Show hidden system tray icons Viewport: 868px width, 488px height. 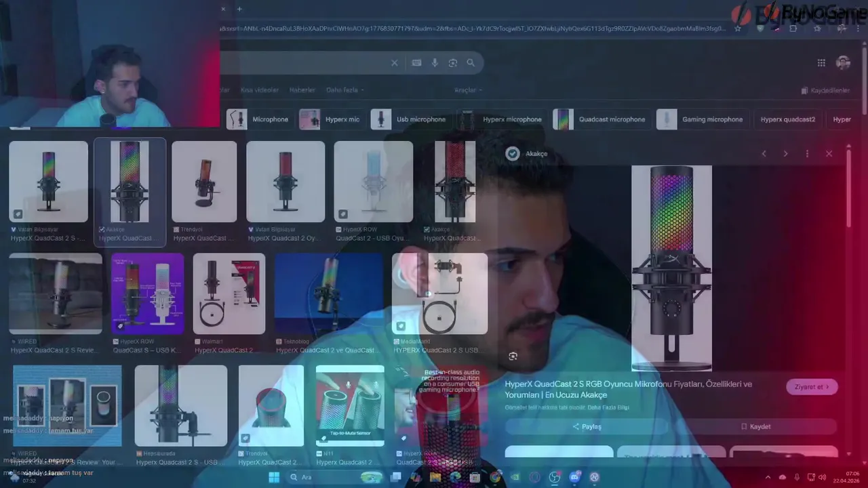pos(768,477)
